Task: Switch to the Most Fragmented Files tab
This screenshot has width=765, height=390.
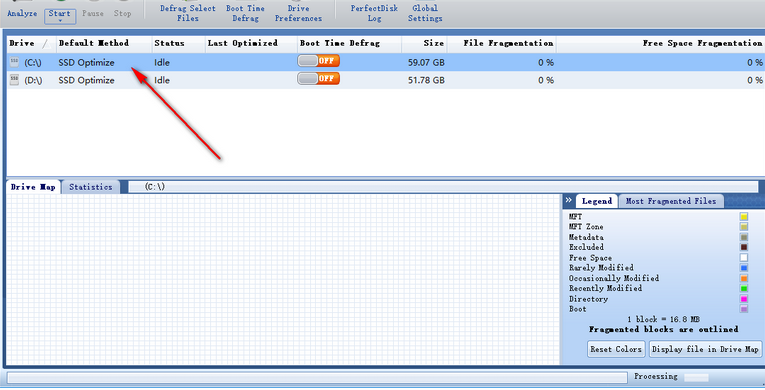Action: point(671,201)
